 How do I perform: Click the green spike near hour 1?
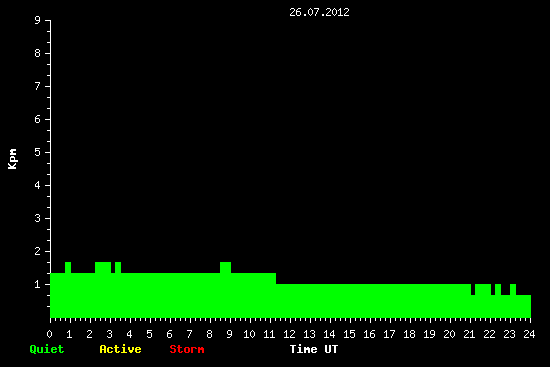click(68, 267)
